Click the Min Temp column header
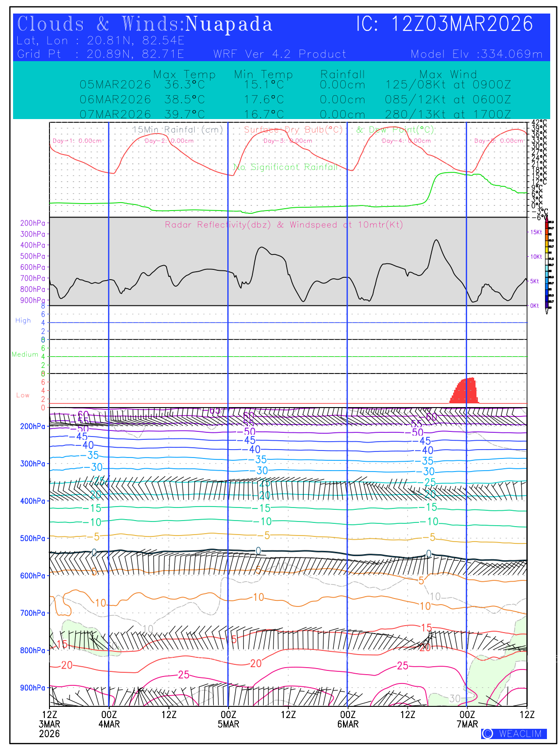Viewport: 560px width, 747px height. click(x=263, y=74)
